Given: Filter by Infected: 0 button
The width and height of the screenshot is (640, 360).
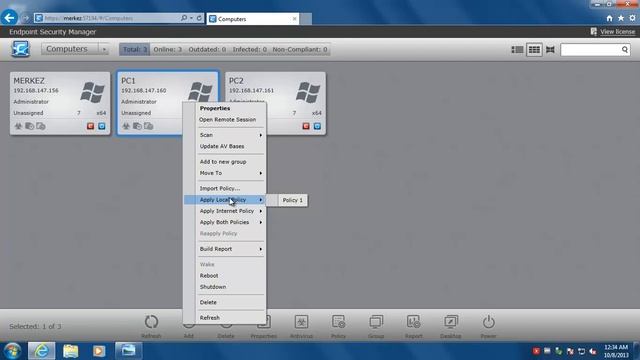Looking at the screenshot, I should click(249, 49).
